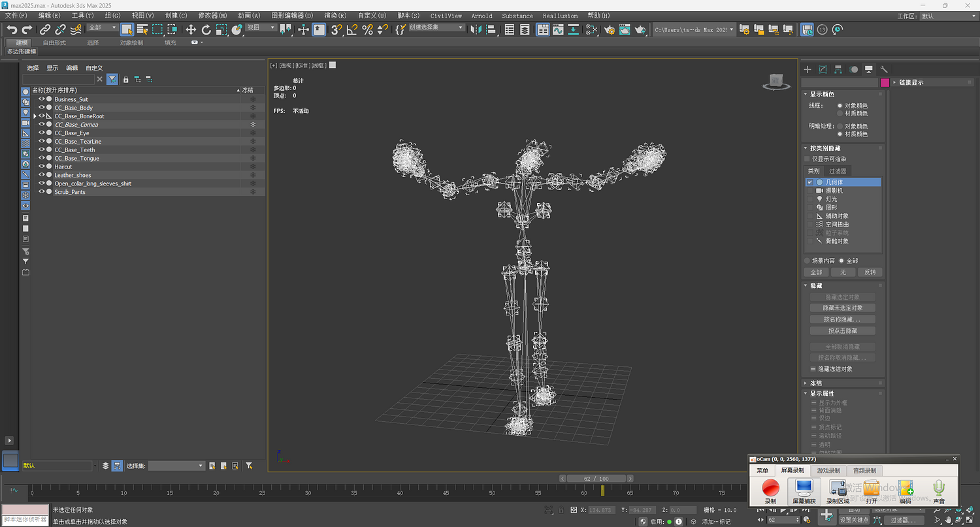Viewport: 980px width, 527px height.
Task: Check the 摄影机 hide category box
Action: point(810,191)
